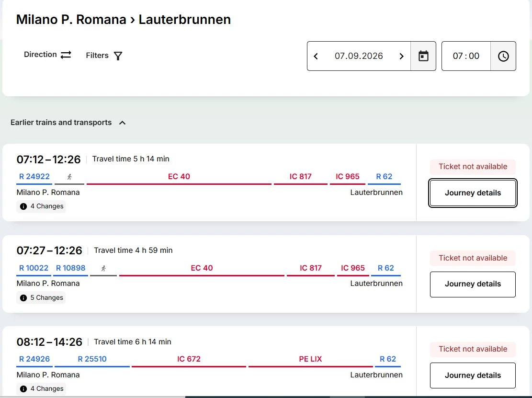Open the calendar date picker icon
This screenshot has width=532, height=398.
tap(423, 56)
